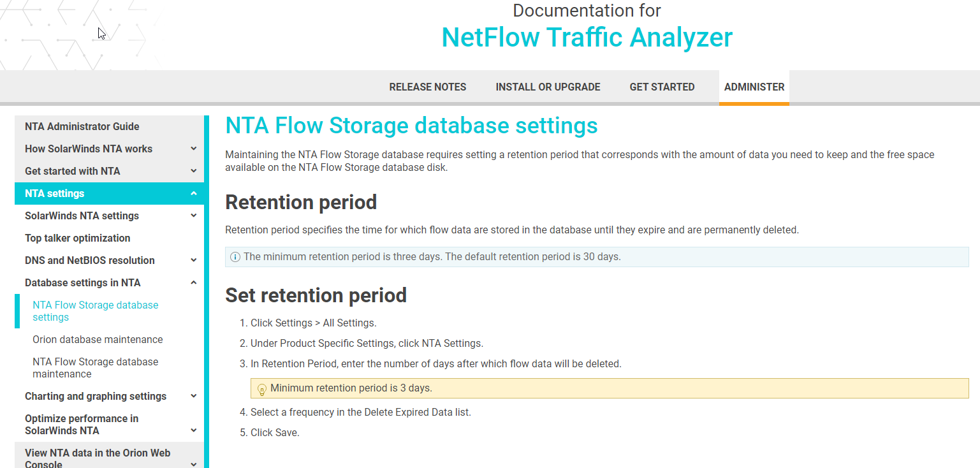
Task: Open NTA Administrator Guide link
Action: tap(82, 126)
